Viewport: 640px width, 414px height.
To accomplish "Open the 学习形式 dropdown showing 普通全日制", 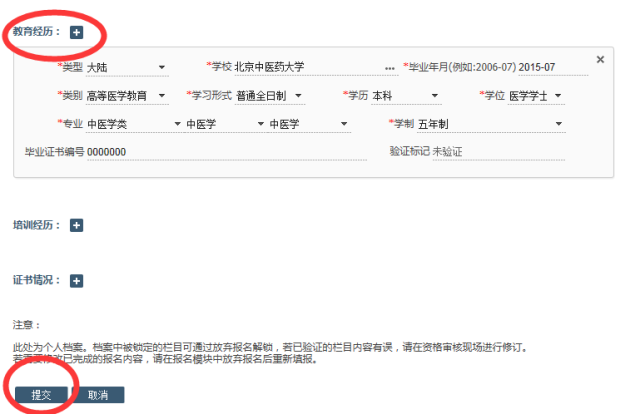I will [x=270, y=96].
